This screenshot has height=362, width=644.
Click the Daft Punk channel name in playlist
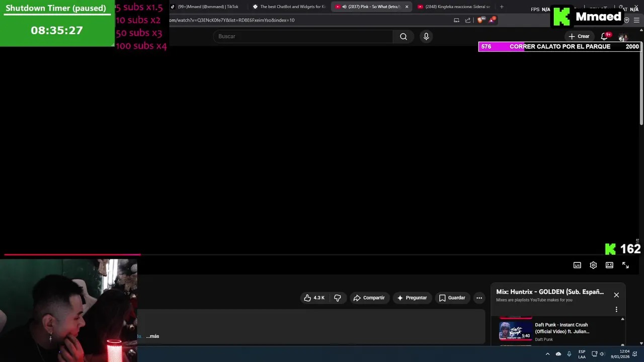[x=544, y=339]
